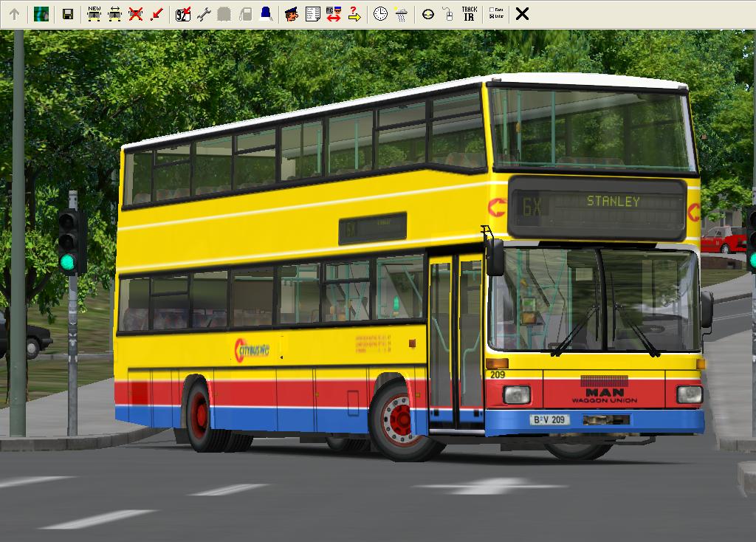Click the wrench icon
Viewport: 756px width, 542px height.
204,14
